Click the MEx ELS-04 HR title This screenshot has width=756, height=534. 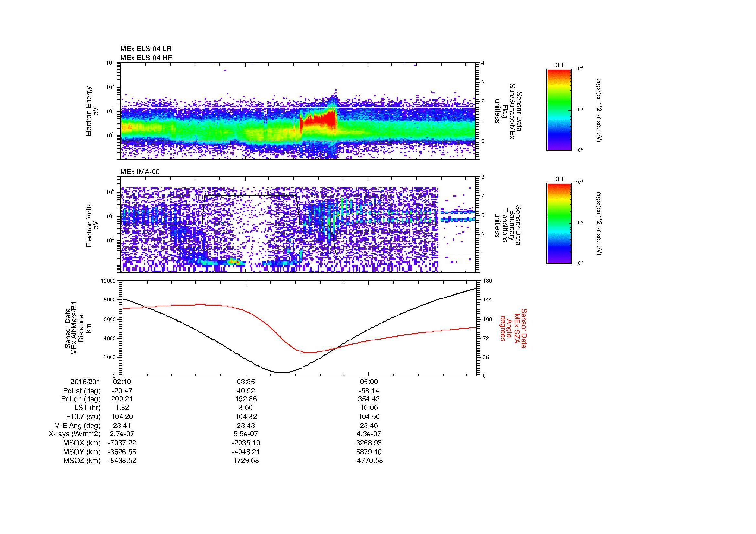[x=146, y=58]
